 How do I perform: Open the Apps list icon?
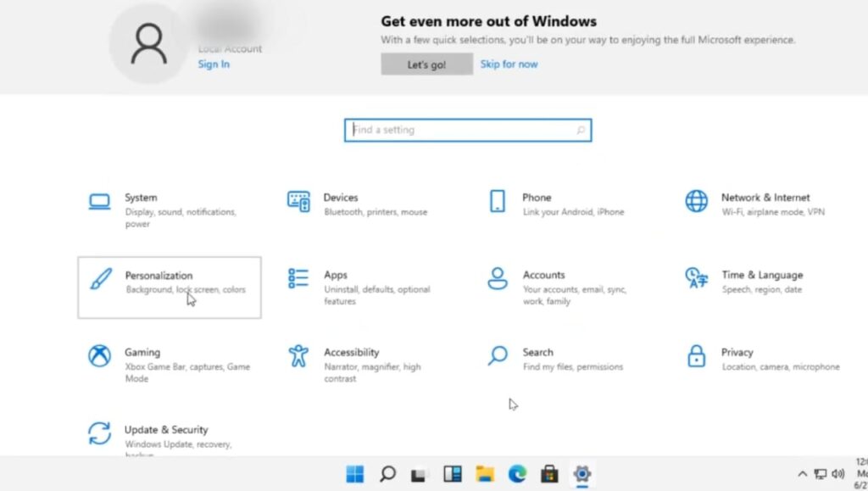pyautogui.click(x=298, y=278)
